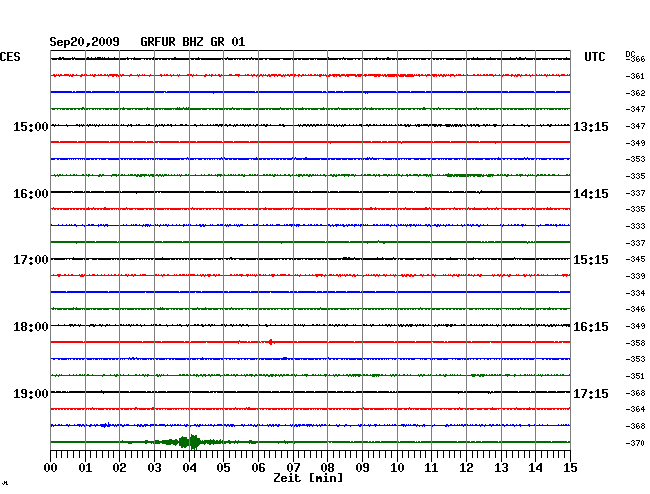The height and width of the screenshot is (494, 650).
Task: Click the '17:00' local time label
Action: pyautogui.click(x=31, y=260)
